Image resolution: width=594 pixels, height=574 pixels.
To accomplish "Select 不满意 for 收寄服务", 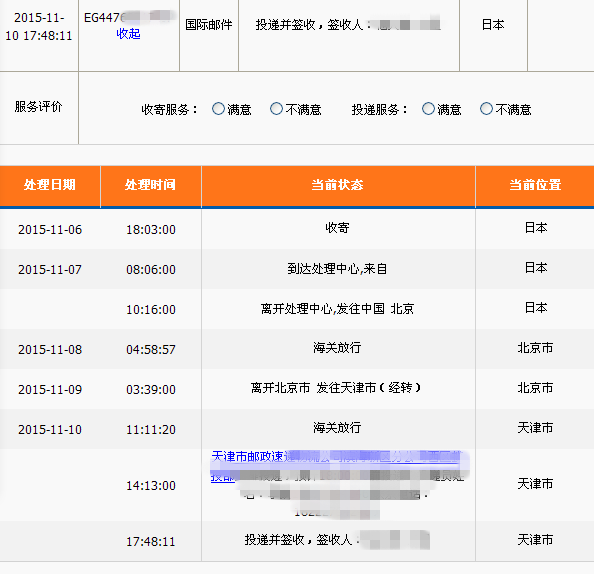I will (276, 109).
